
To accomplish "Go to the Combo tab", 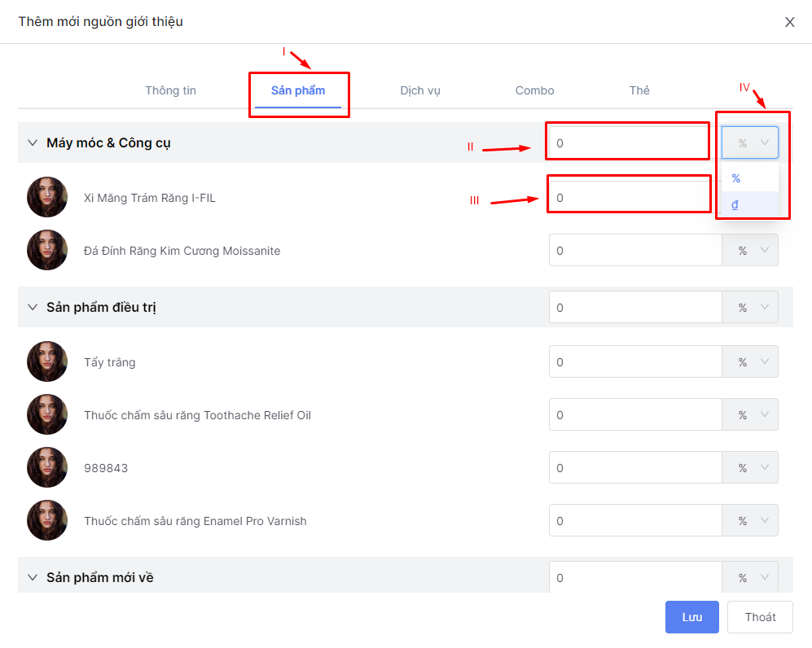I will [534, 90].
